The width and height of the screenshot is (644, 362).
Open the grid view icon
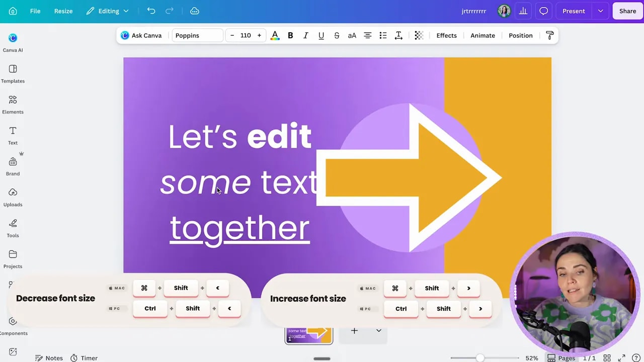[x=607, y=358]
